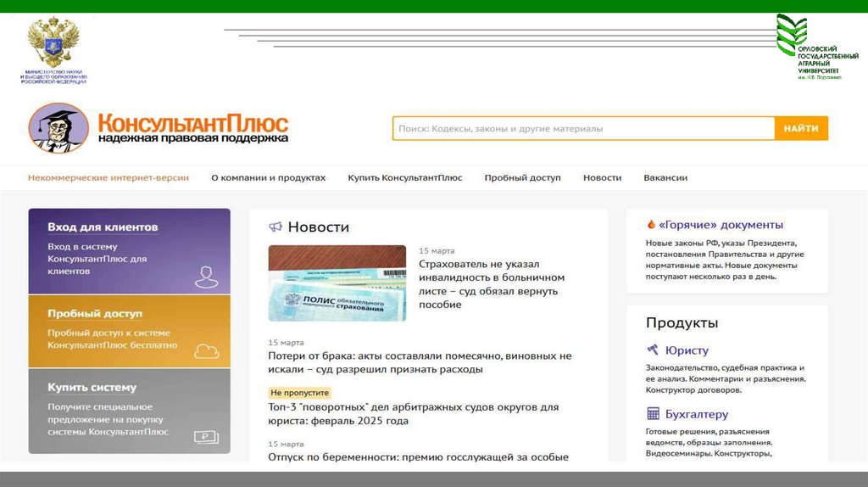Open Пробный доступ in the top menu

coord(522,178)
